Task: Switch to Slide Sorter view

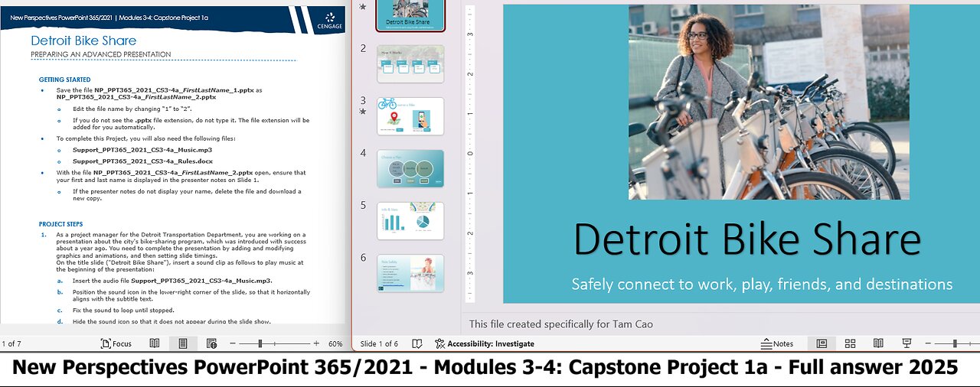Action: click(850, 344)
